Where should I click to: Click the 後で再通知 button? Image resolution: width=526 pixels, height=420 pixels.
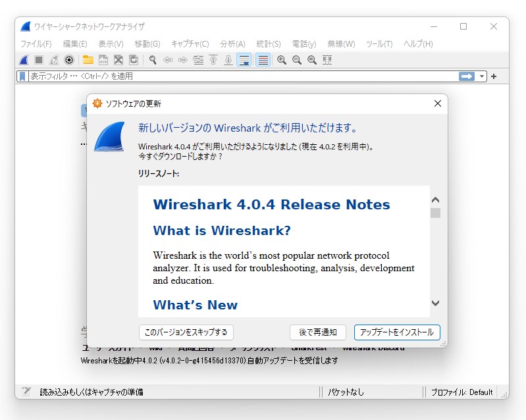pyautogui.click(x=318, y=332)
